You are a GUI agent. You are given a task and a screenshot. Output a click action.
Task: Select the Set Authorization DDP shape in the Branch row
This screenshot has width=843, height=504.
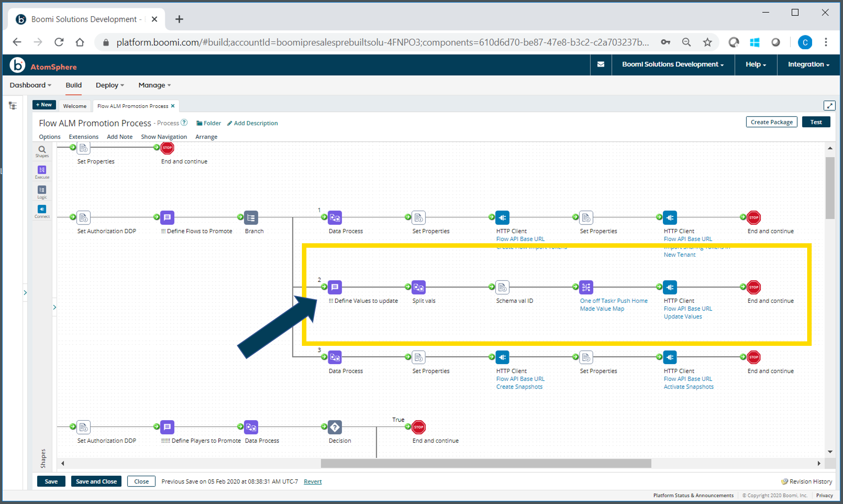(x=83, y=218)
